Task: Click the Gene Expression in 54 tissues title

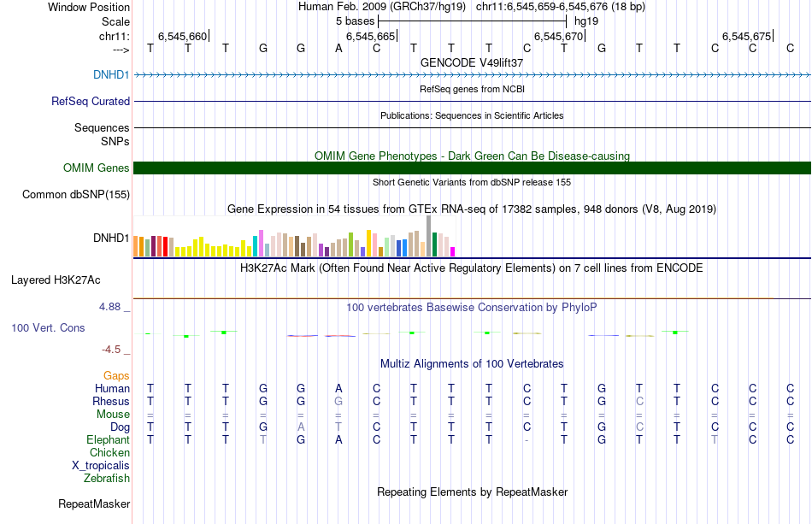Action: click(x=472, y=209)
